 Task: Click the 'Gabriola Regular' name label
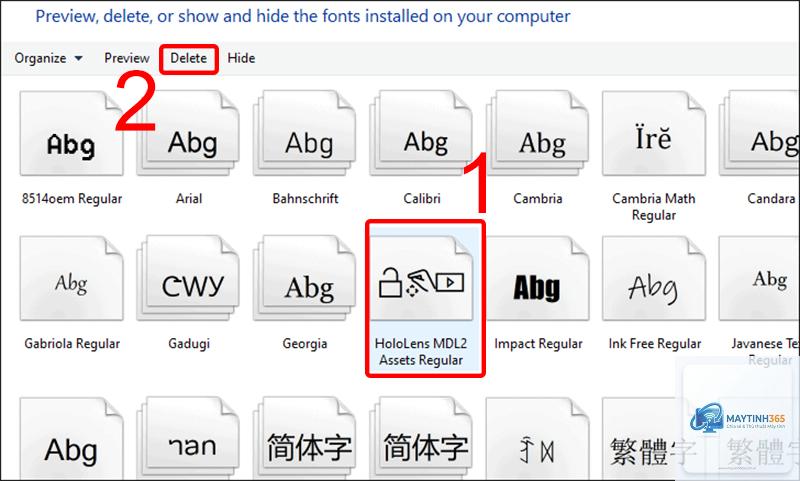point(72,343)
